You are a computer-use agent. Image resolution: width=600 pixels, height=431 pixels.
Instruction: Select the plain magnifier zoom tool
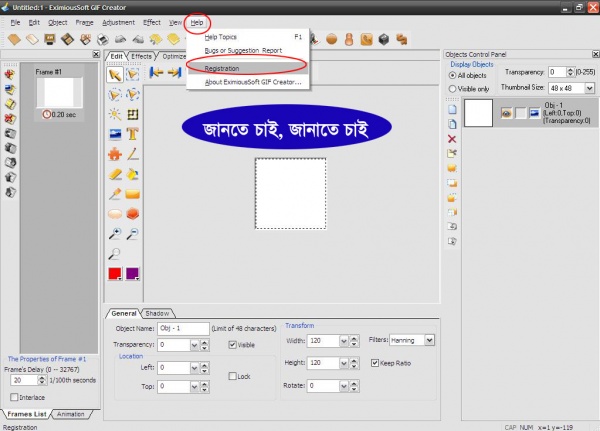115,253
